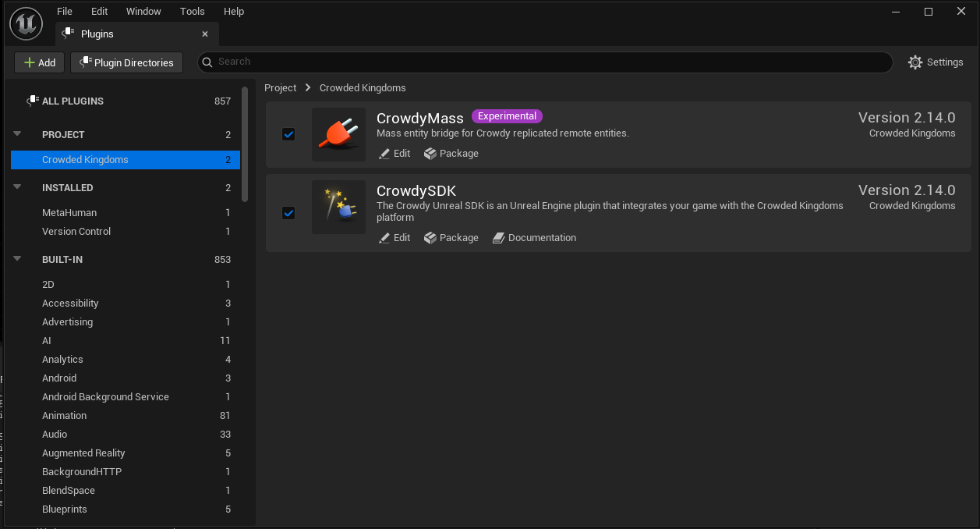Select the ALL PLUGINS category
This screenshot has width=980, height=529.
(x=126, y=101)
